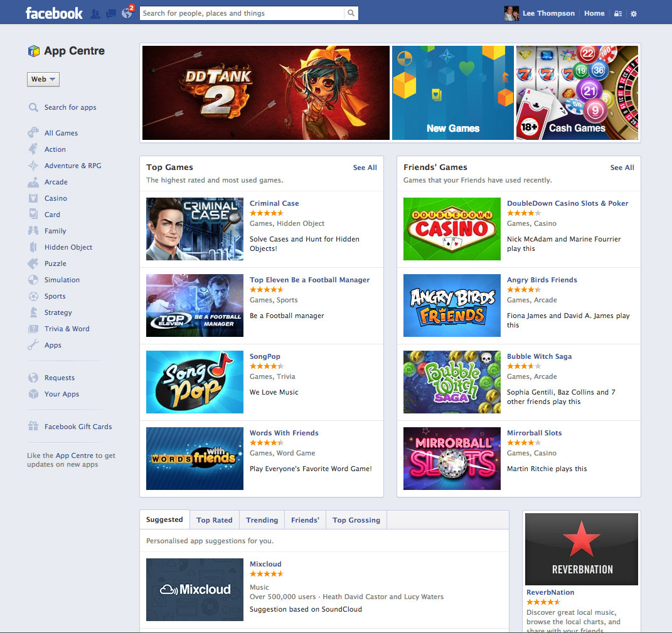This screenshot has width=672, height=633.
Task: Click the DoubleDown Casino thumbnail image
Action: [452, 229]
